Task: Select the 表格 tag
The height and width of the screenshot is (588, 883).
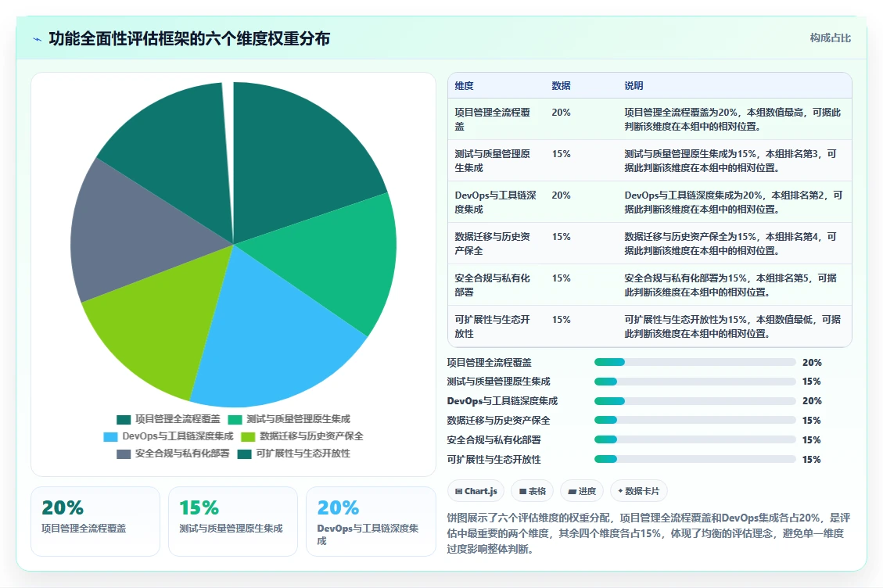Action: [532, 491]
